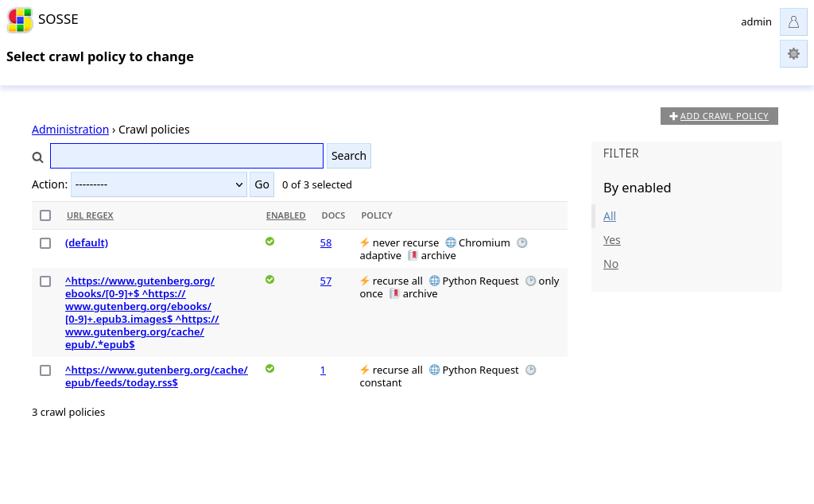
Task: Click the admin username text
Action: (x=756, y=21)
